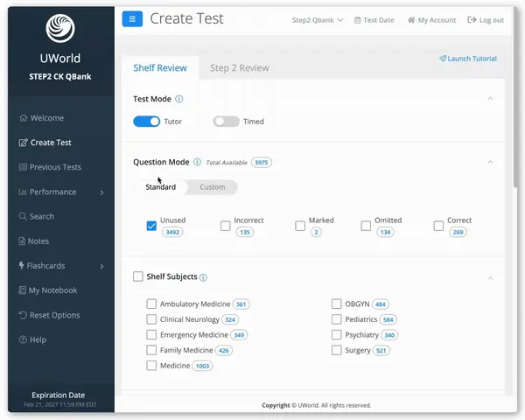Click the My Account house icon
The width and height of the screenshot is (525, 420).
click(411, 20)
